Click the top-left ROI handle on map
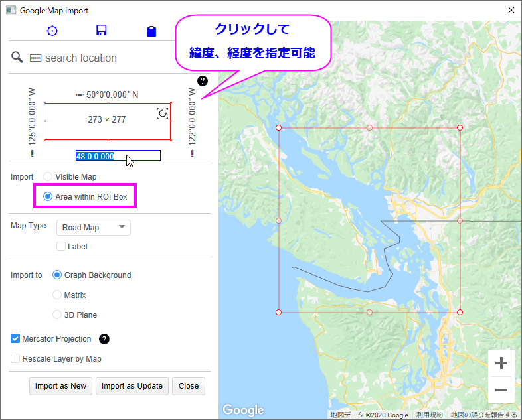This screenshot has width=522, height=420. tap(279, 127)
